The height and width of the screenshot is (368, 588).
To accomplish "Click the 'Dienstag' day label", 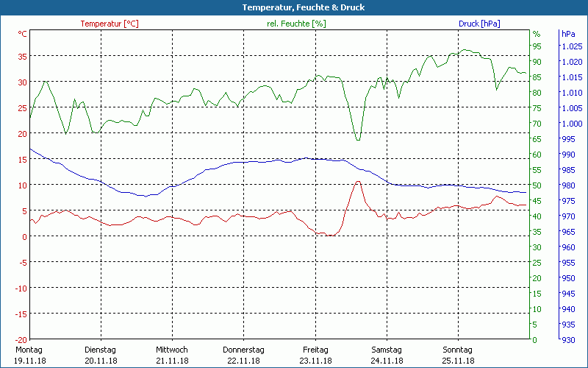I will coord(100,350).
